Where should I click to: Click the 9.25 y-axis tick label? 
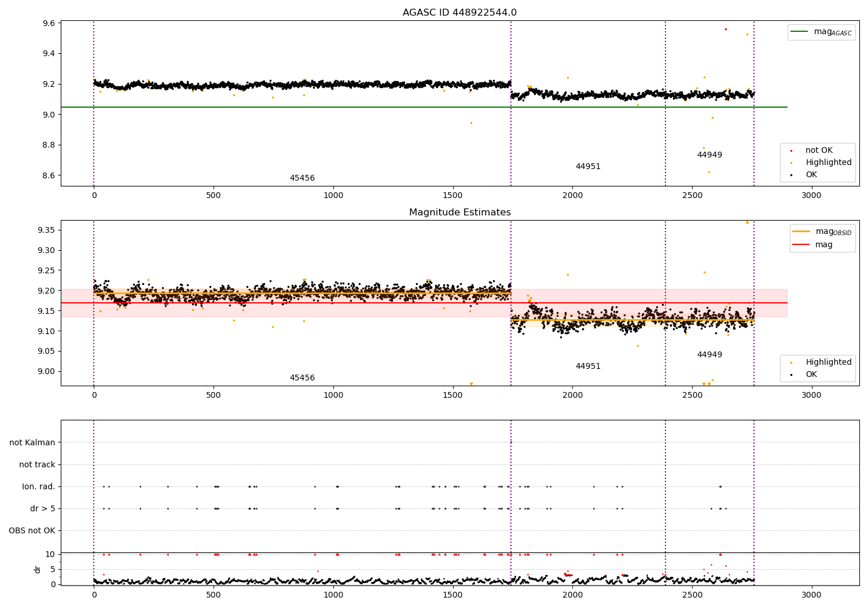[46, 271]
